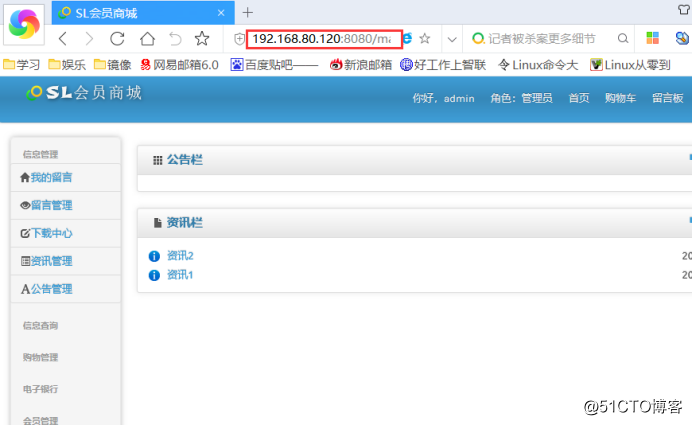Bookmark page via address bar star

pos(425,39)
